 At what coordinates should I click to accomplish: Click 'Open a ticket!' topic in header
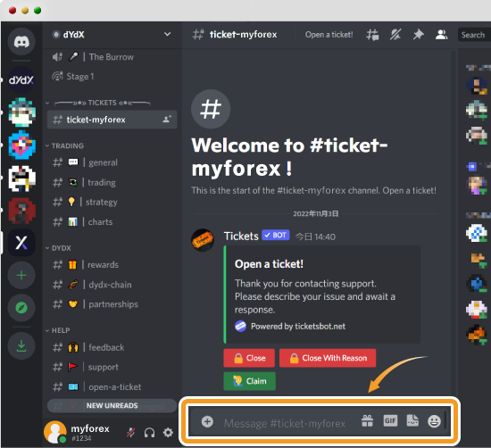[x=329, y=35]
